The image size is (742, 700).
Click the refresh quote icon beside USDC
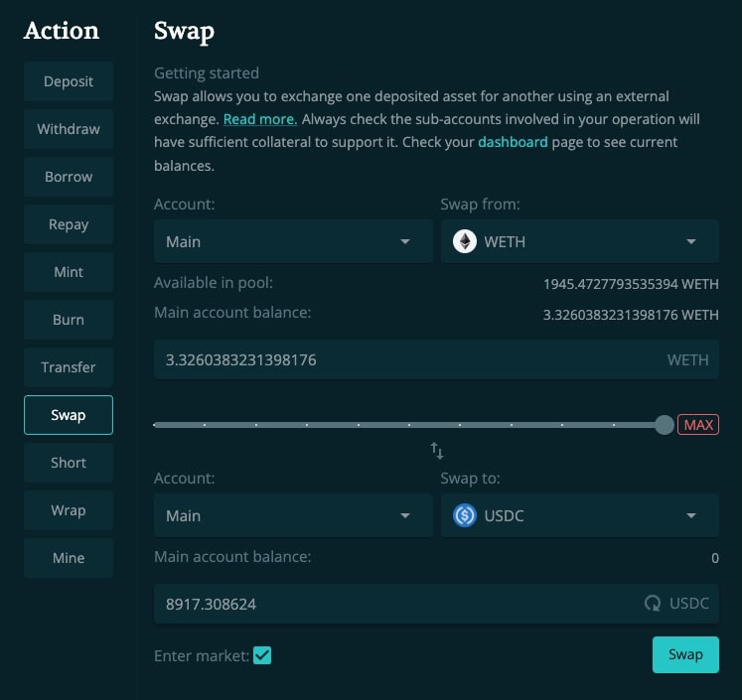coord(653,603)
